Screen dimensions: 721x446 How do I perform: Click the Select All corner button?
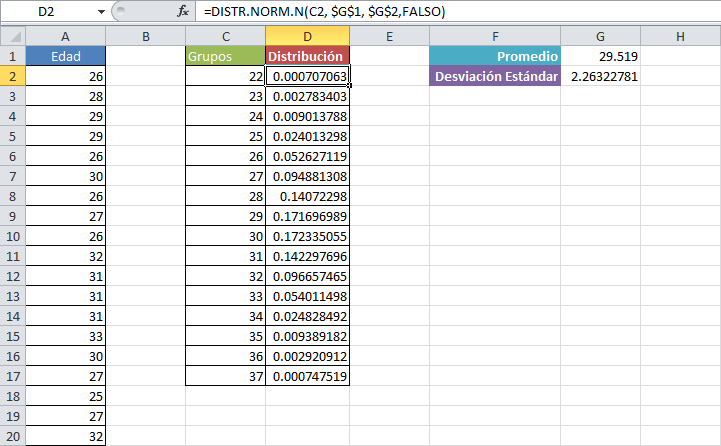[x=12, y=37]
